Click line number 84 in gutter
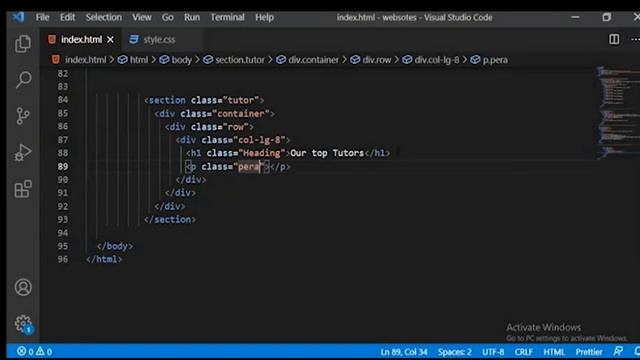The height and width of the screenshot is (360, 640). point(63,100)
